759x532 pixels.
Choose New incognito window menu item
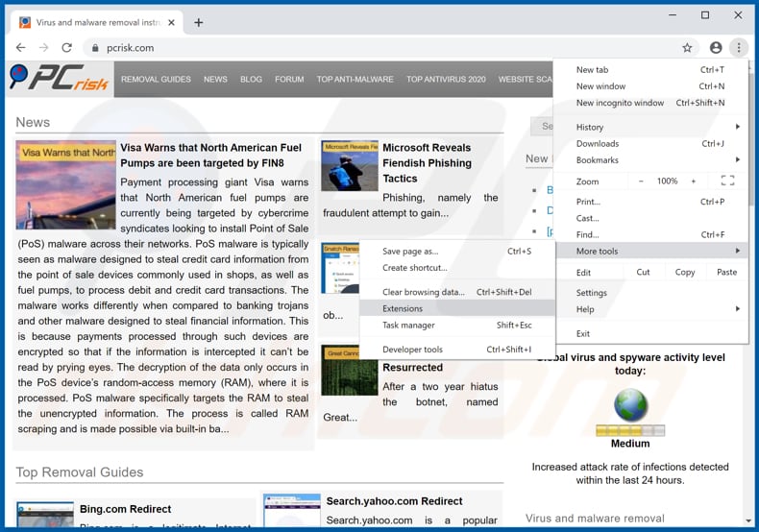pyautogui.click(x=620, y=103)
